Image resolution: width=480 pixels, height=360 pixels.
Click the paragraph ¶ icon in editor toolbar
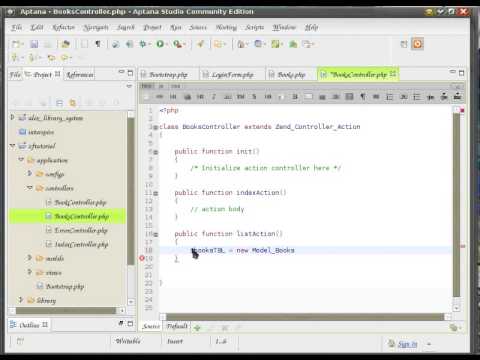362,97
